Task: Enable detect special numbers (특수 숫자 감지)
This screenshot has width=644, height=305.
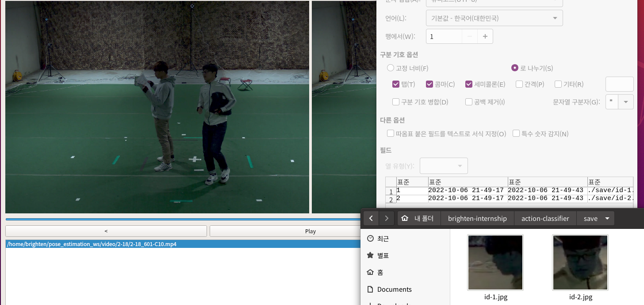Action: (516, 133)
